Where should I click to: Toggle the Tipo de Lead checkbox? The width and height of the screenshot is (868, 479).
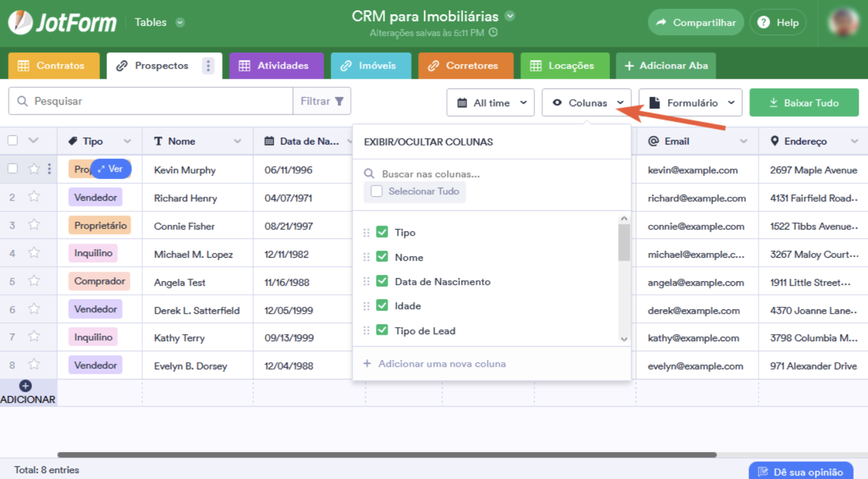(x=382, y=330)
